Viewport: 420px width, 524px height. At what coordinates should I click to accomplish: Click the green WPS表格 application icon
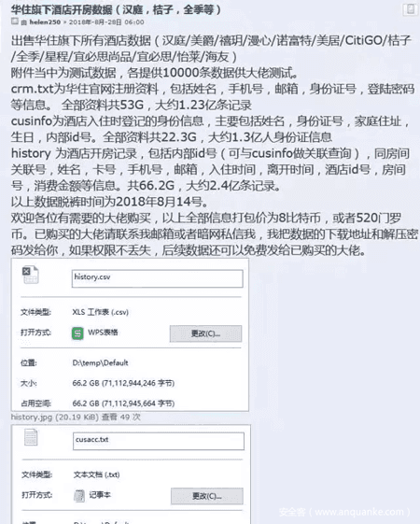[x=77, y=333]
